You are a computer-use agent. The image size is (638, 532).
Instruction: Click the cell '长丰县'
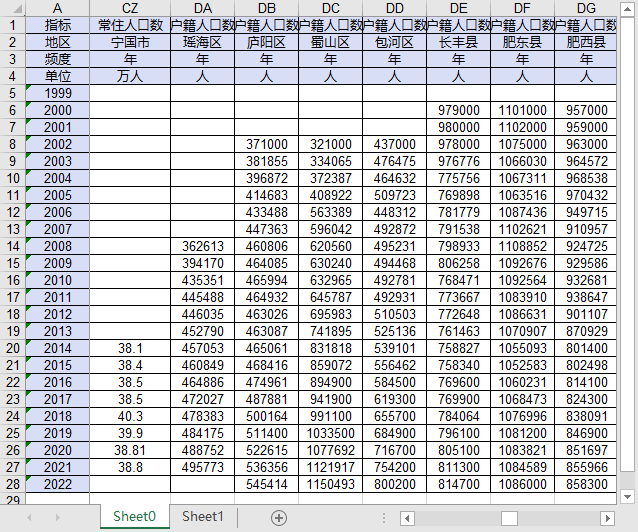459,42
